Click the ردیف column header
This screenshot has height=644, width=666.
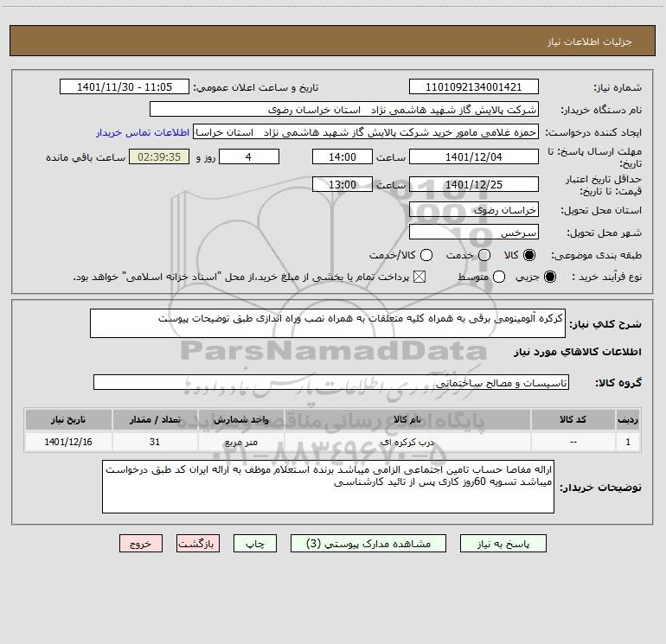[x=628, y=419]
